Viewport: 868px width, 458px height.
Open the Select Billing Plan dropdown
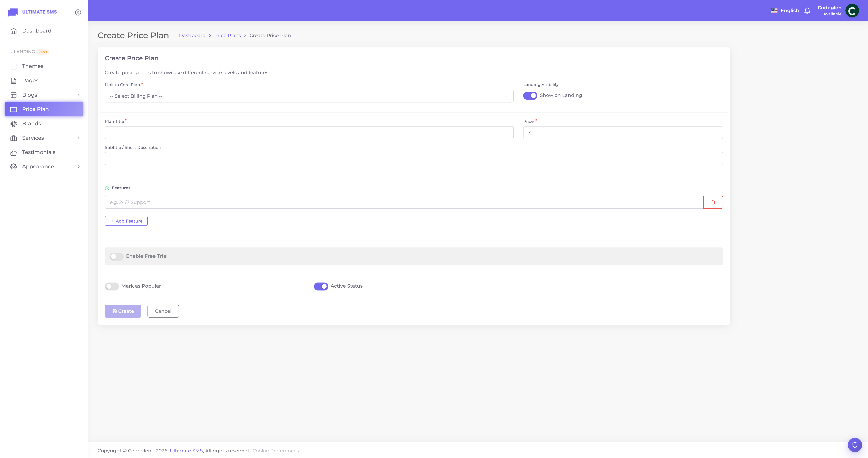309,96
